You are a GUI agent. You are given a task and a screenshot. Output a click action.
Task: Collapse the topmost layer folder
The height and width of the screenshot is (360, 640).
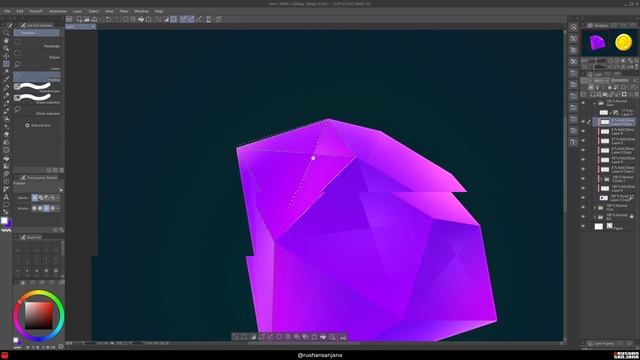point(595,103)
